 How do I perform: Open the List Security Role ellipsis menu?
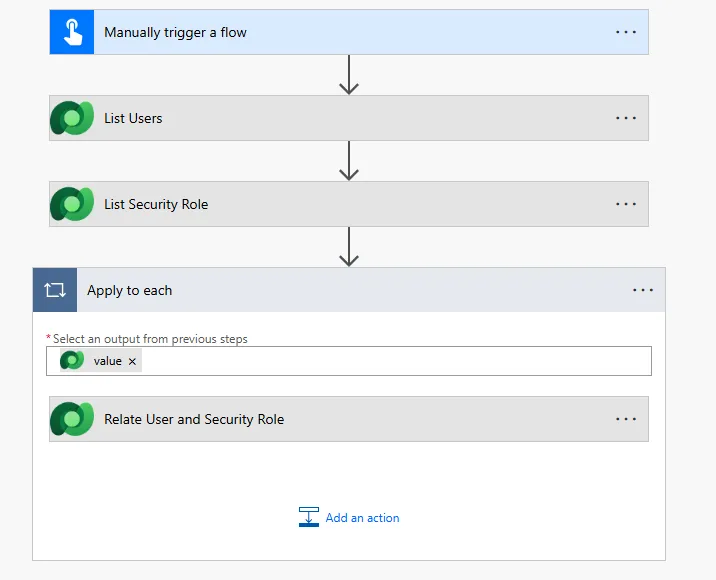[x=626, y=204]
